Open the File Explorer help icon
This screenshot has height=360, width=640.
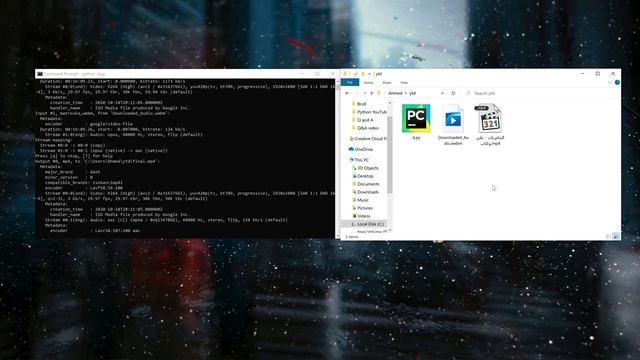click(x=617, y=82)
